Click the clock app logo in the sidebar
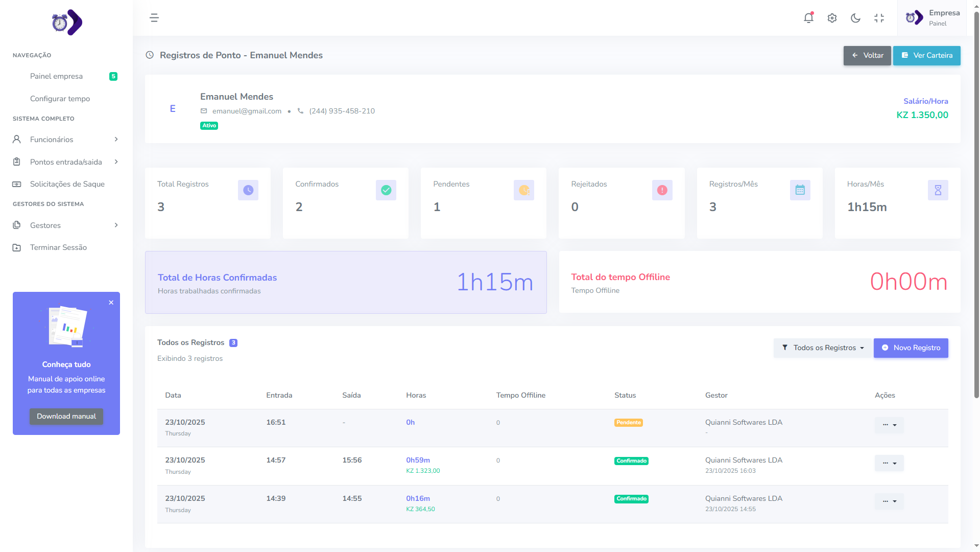This screenshot has height=552, width=980. 66,22
